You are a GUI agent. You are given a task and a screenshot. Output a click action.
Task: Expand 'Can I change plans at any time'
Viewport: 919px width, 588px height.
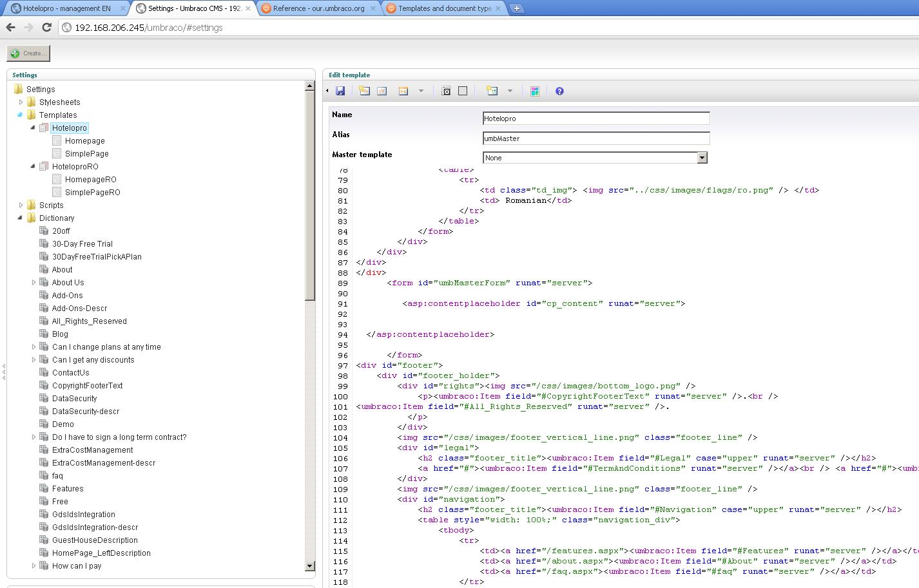34,346
